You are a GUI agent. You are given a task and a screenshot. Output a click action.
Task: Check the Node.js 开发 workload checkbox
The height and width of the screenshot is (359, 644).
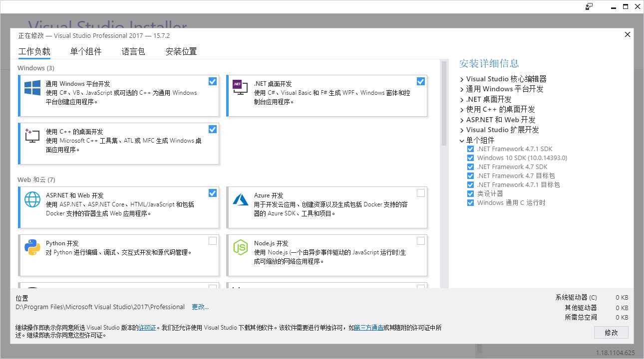(421, 240)
